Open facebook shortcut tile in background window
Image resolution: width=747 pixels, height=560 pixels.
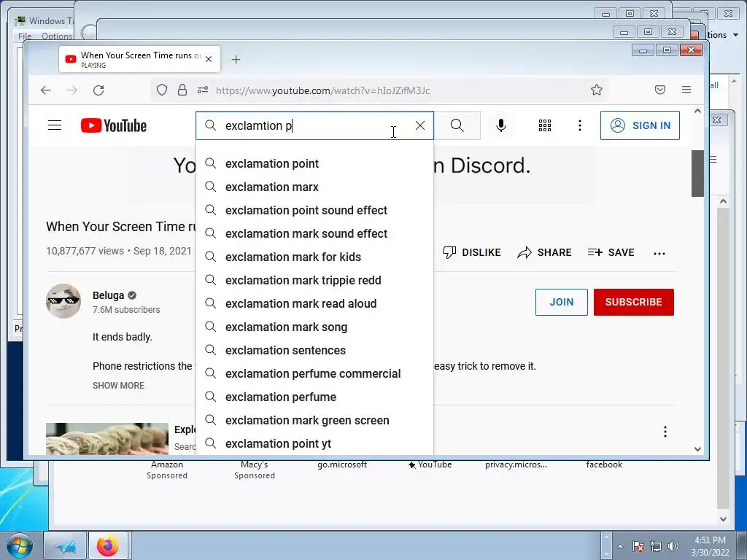604,464
